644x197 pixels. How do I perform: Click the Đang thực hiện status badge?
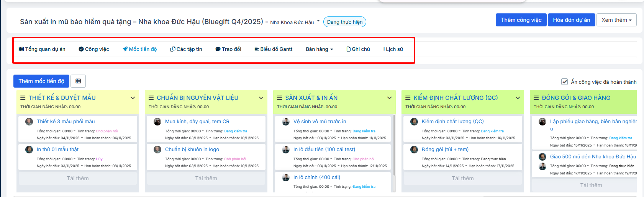coord(344,22)
